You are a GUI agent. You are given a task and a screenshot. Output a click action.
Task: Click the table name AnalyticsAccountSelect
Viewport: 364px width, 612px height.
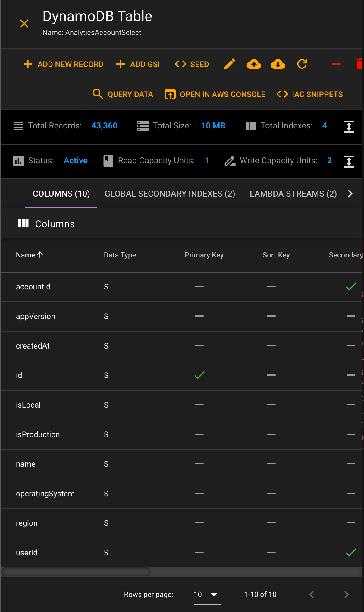[103, 33]
